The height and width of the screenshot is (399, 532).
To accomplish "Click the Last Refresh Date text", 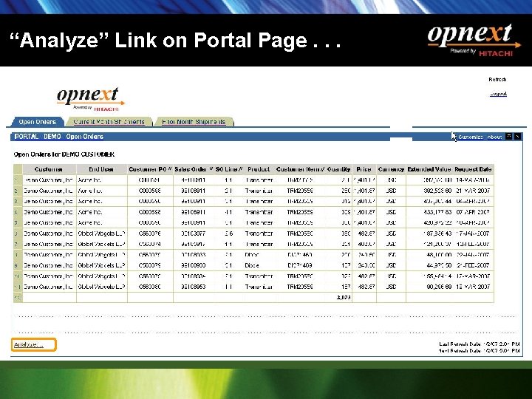I will [479, 344].
